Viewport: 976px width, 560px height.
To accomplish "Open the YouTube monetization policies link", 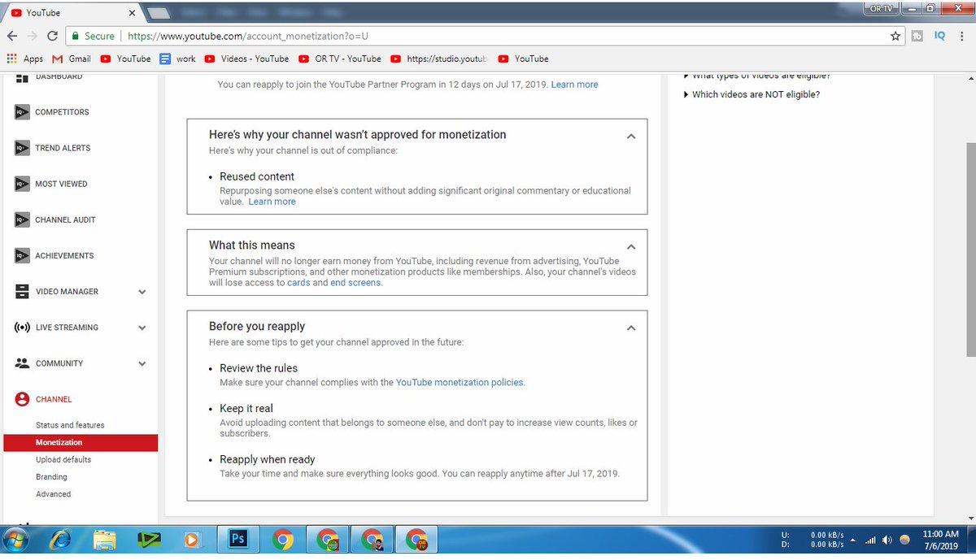I will [460, 382].
